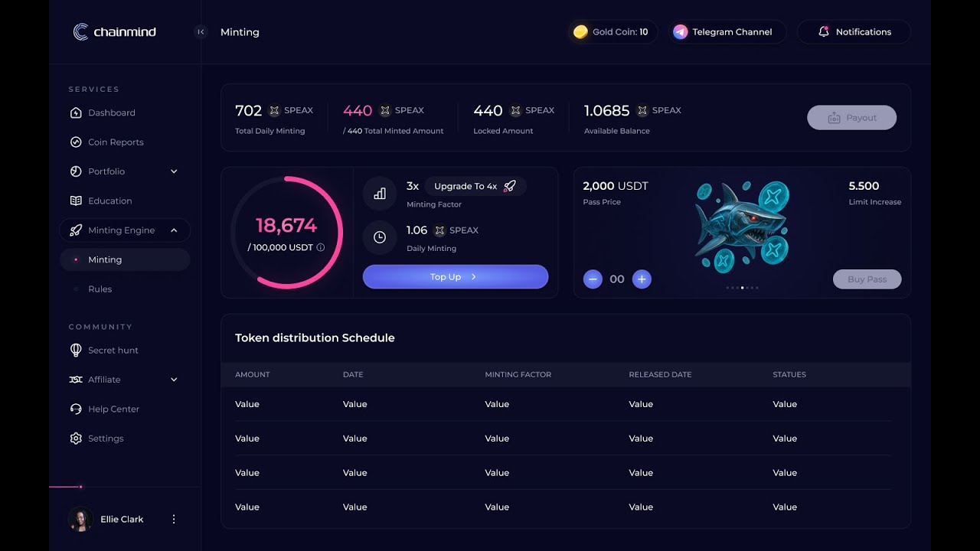Click the carousel pagination dots under shark
Image resolution: width=980 pixels, height=551 pixels.
[x=742, y=288]
